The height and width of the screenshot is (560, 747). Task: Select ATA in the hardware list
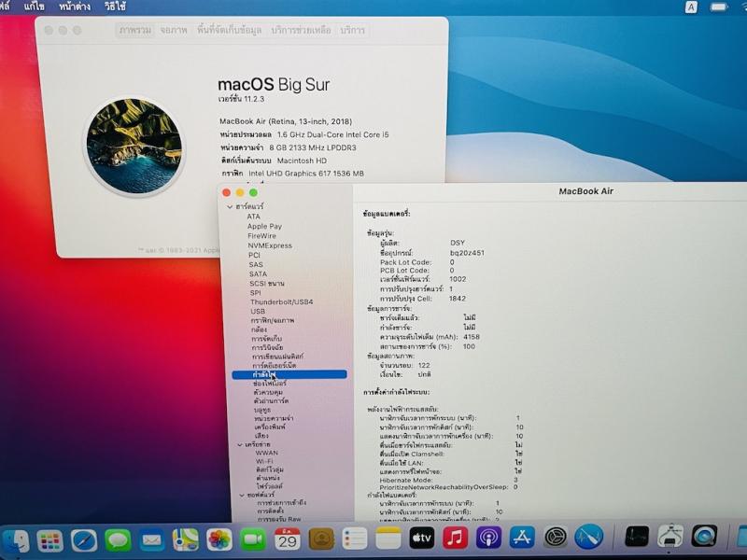pyautogui.click(x=253, y=217)
